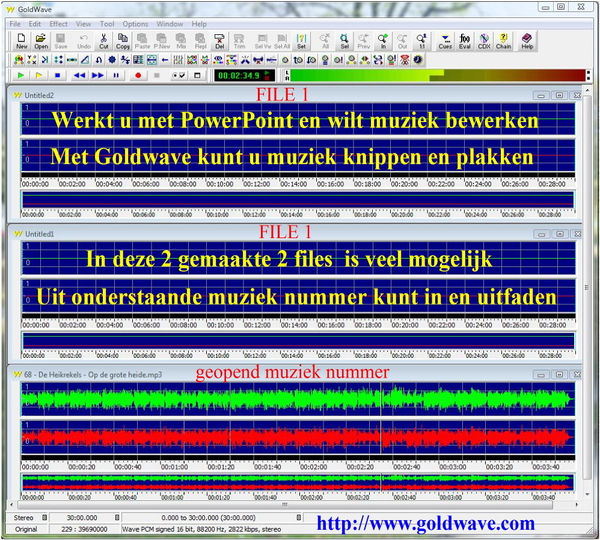Screen dimensions: 600x540
Task: Open the Help menu
Action: pyautogui.click(x=199, y=24)
